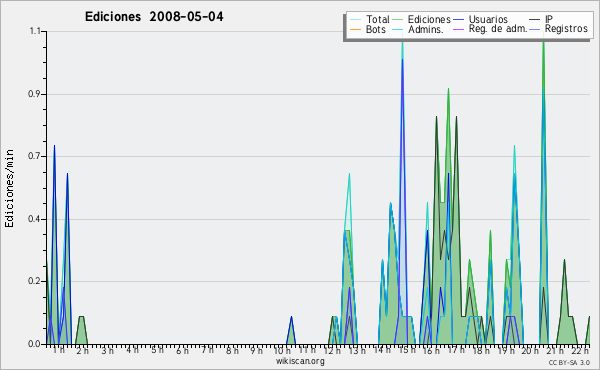Click the '0.0' y-axis value

[x=34, y=344]
